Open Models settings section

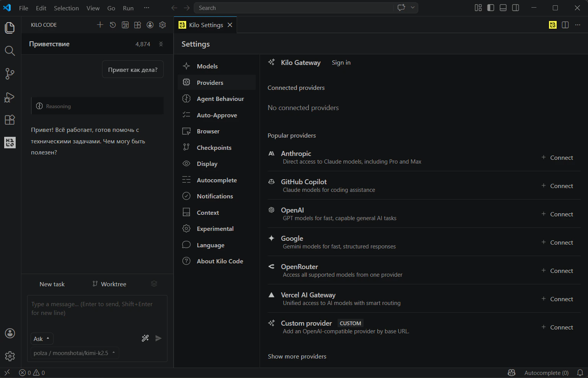pos(217,66)
